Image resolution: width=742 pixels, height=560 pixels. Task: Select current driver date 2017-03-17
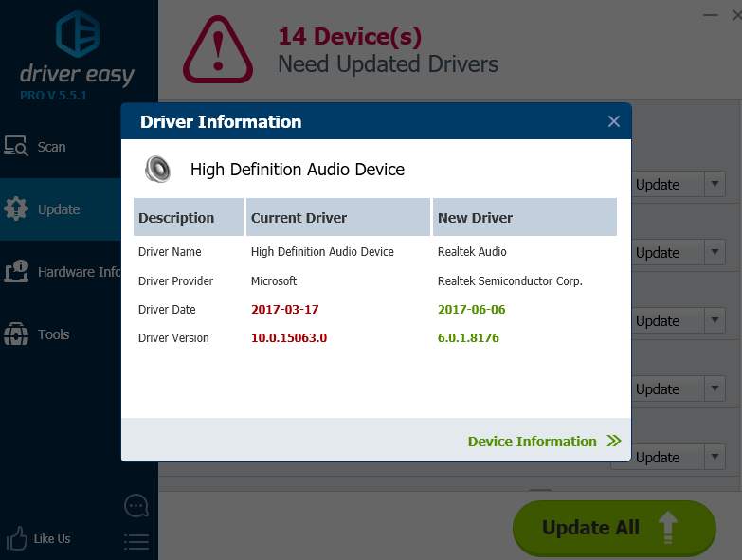point(285,309)
